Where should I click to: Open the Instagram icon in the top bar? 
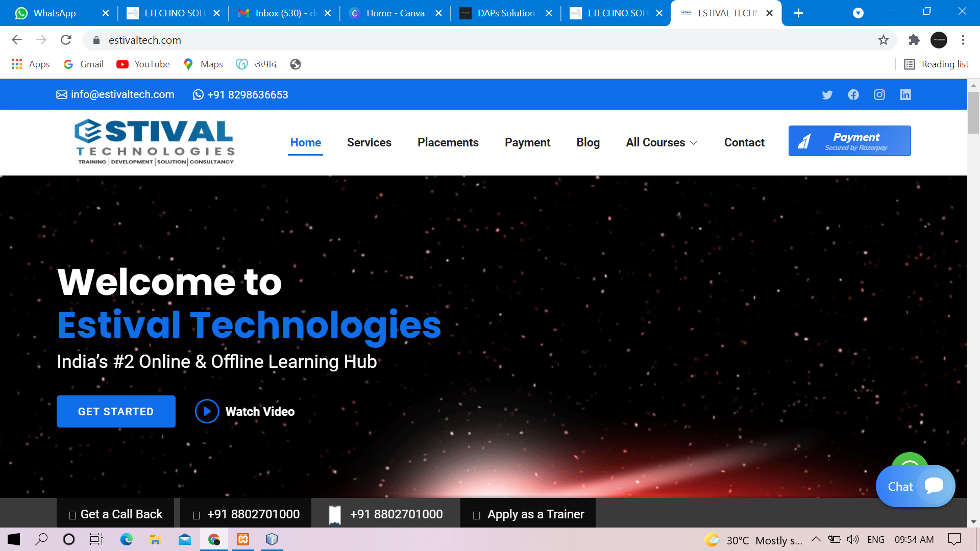click(x=879, y=95)
